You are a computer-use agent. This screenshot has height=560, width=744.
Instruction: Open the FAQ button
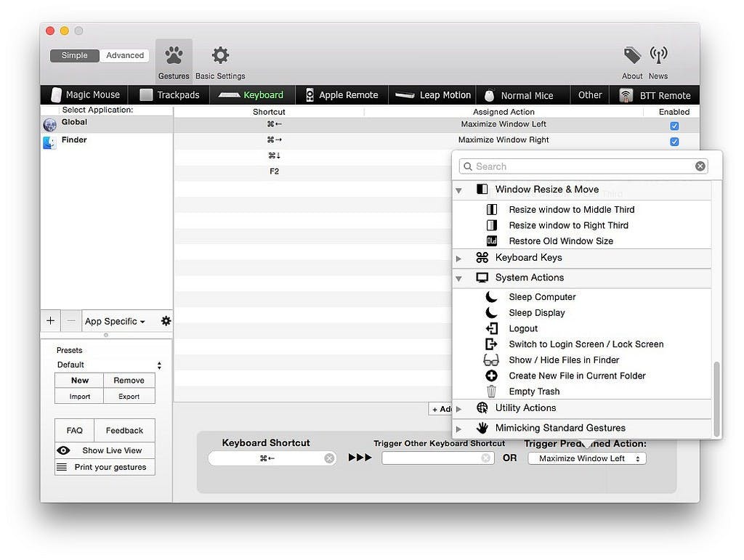point(75,430)
